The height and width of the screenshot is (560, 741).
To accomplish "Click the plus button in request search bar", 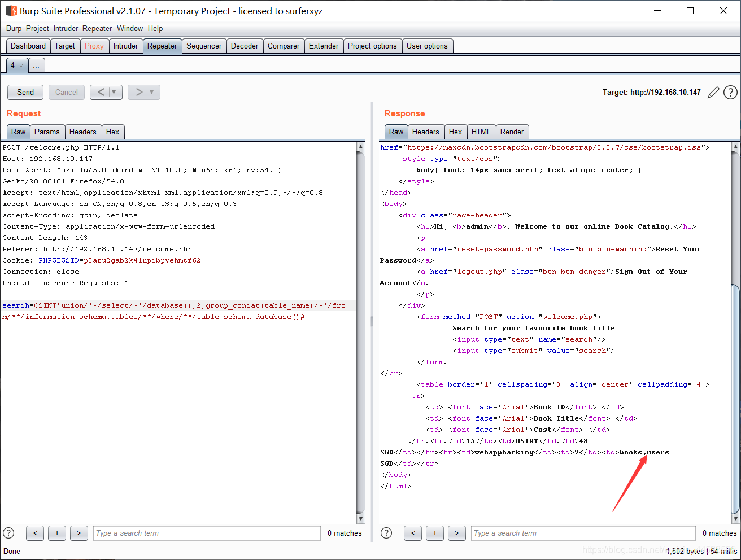I will click(x=57, y=533).
